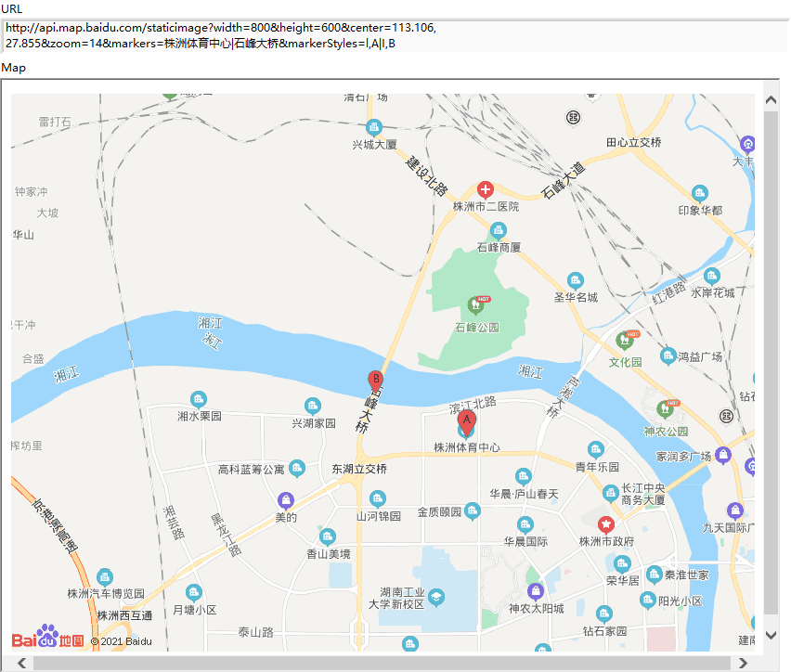Click the 株洲西互通 label

[124, 615]
